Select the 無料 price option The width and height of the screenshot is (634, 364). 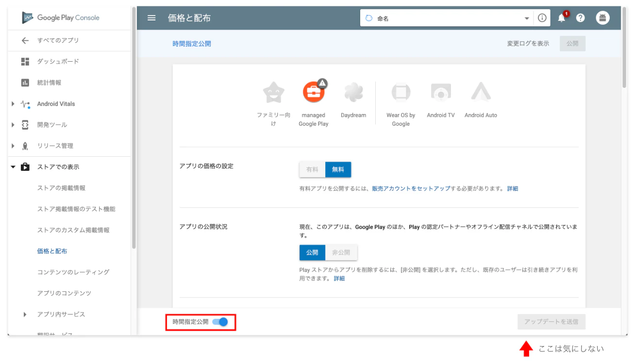(x=338, y=169)
